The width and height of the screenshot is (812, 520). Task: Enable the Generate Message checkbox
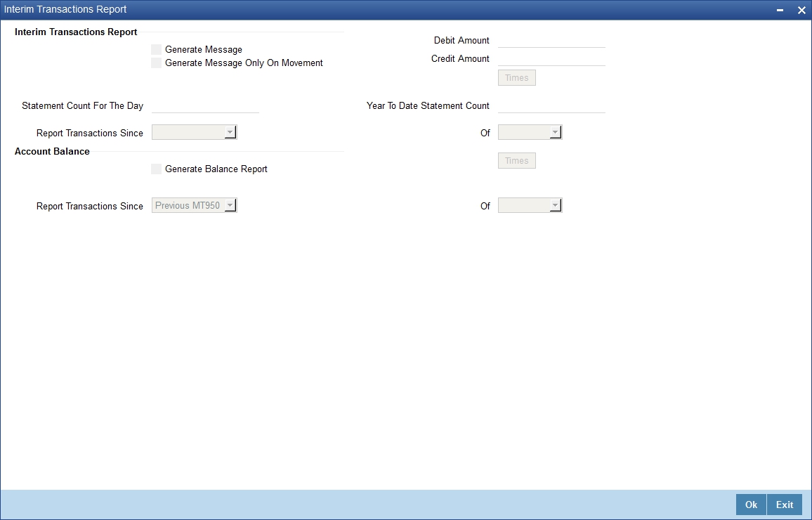pyautogui.click(x=157, y=50)
